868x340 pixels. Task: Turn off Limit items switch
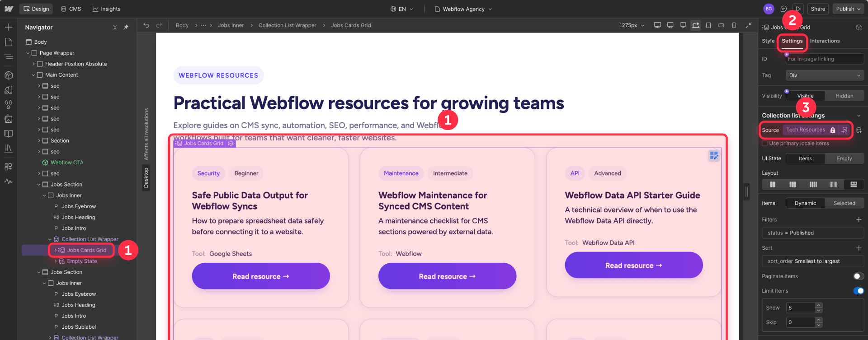click(858, 291)
